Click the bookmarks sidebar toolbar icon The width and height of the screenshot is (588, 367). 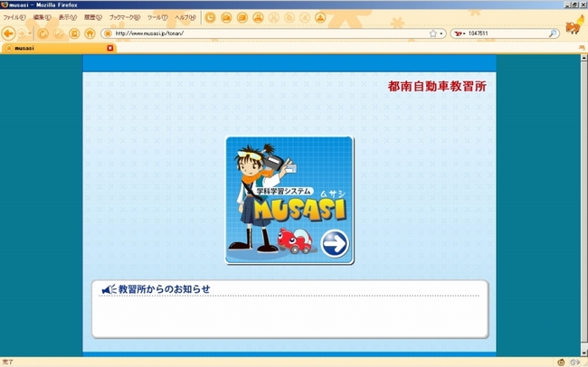click(74, 33)
